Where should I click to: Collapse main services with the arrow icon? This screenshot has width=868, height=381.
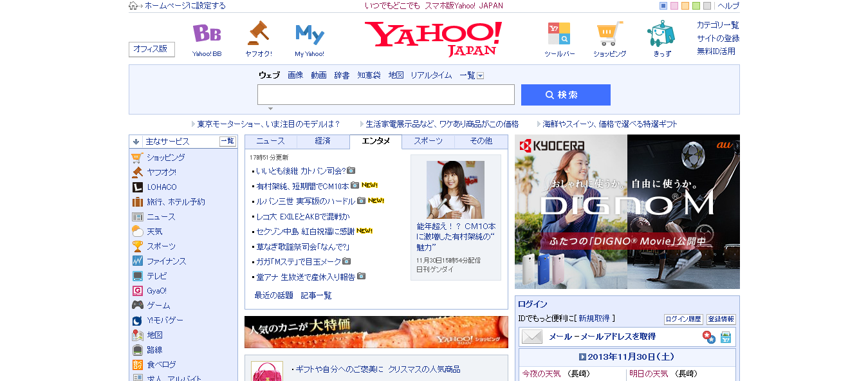pyautogui.click(x=136, y=142)
